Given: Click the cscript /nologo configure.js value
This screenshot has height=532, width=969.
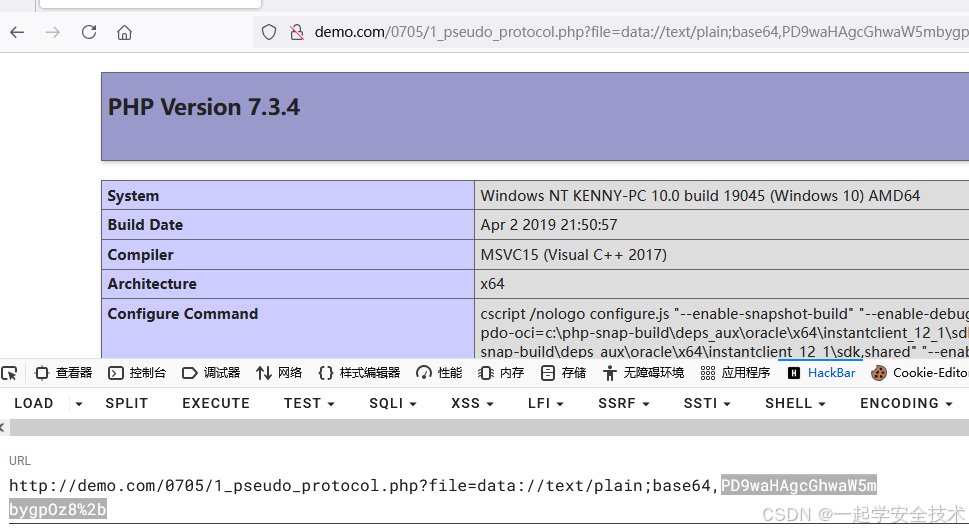Looking at the screenshot, I should coord(724,332).
